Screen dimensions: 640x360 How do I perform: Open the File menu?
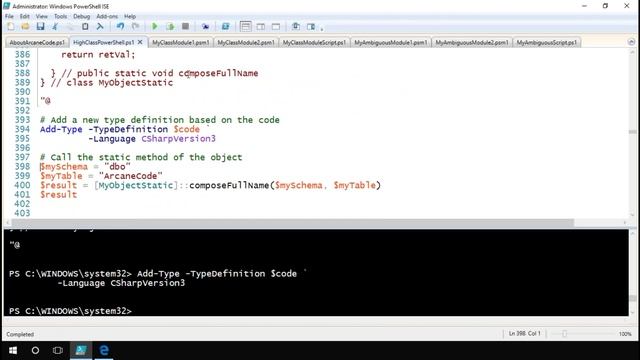point(9,16)
